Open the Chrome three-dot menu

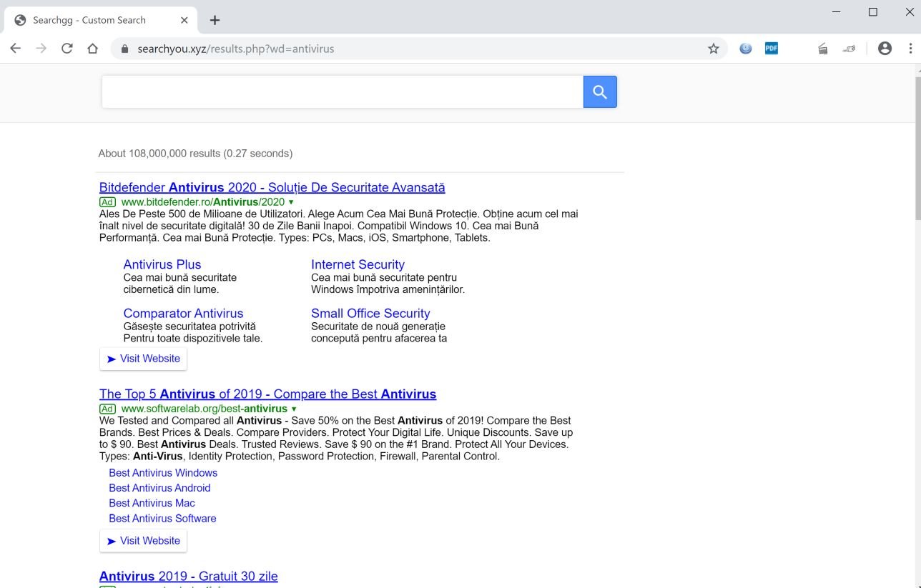coord(910,49)
